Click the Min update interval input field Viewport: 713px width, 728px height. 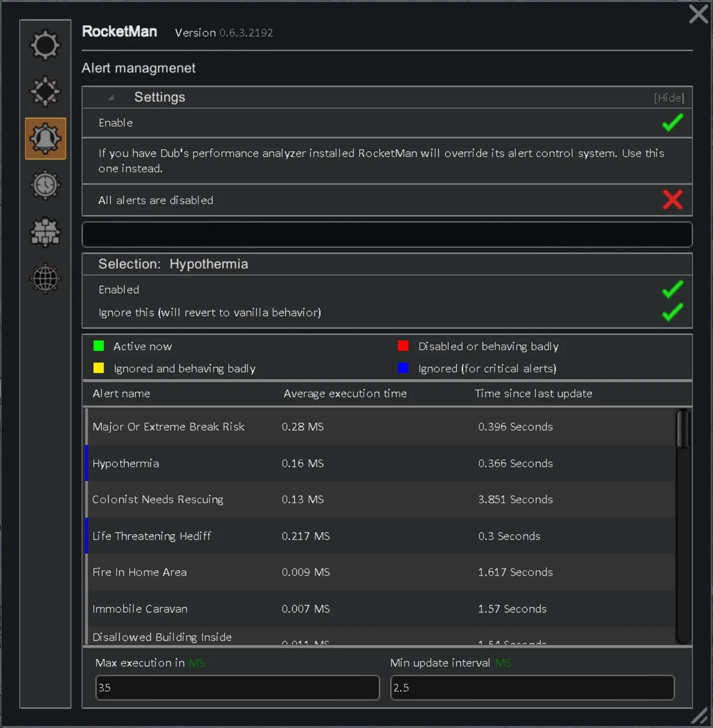[x=532, y=688]
